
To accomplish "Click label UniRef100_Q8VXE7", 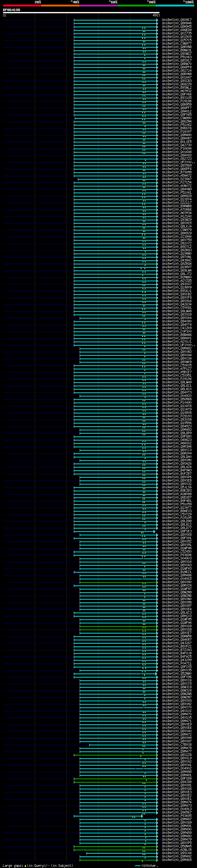I will coord(177,633).
